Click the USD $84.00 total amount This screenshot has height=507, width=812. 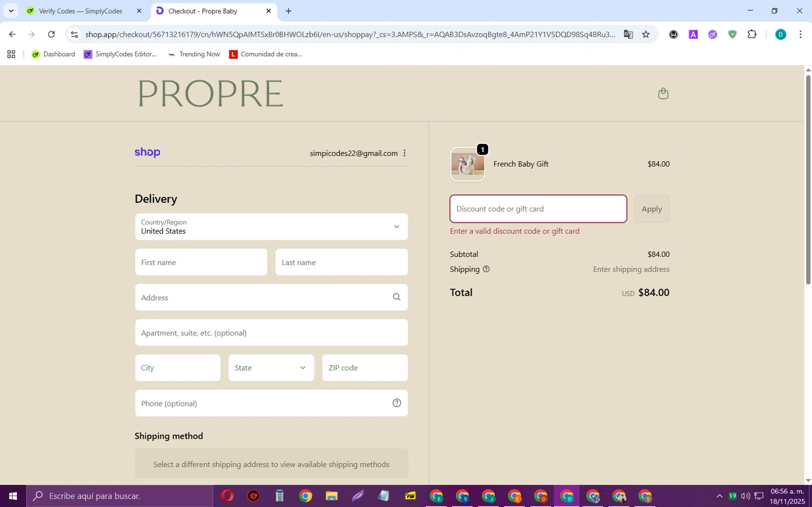click(x=645, y=293)
